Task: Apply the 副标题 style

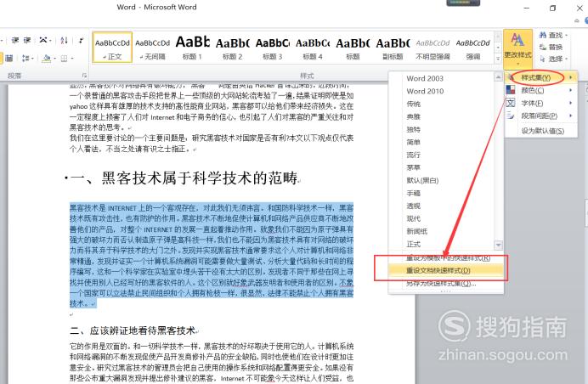Action: pos(393,48)
